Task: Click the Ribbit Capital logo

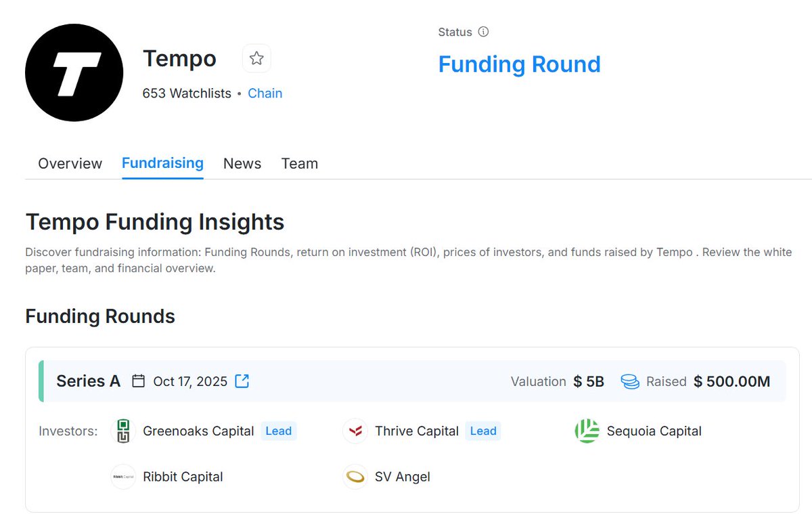Action: tap(123, 477)
